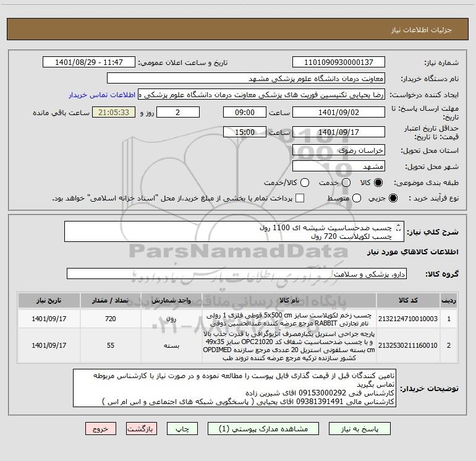Click the row 1 item name with RABBIT
This screenshot has height=461, width=476.
coord(289,319)
